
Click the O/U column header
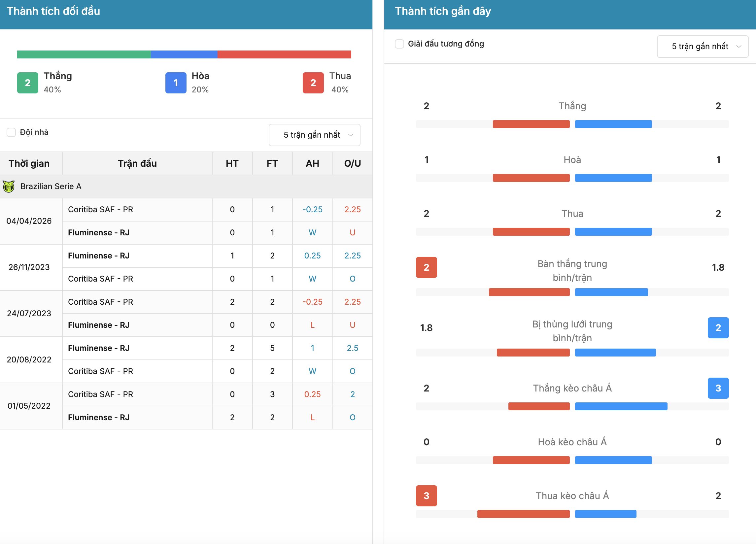point(353,163)
